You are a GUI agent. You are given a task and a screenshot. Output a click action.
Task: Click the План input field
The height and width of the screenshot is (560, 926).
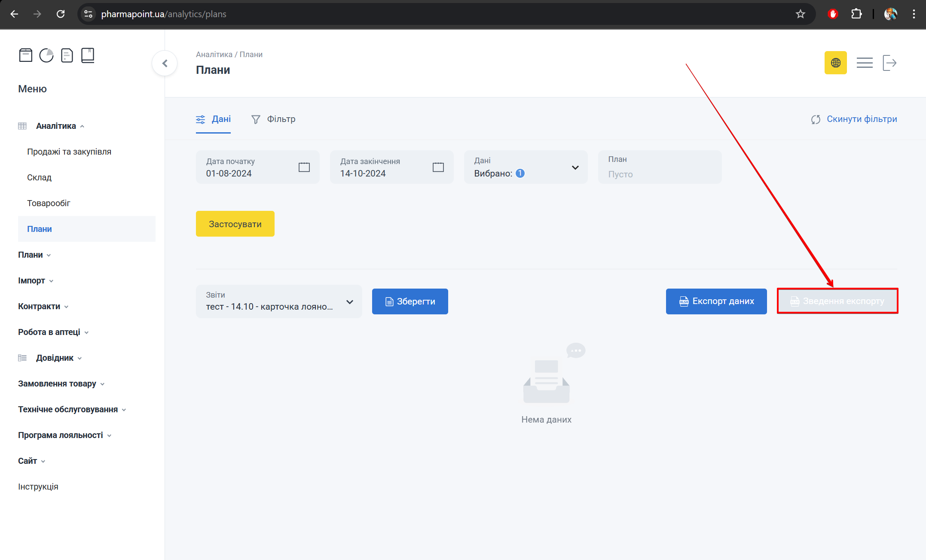[659, 173]
